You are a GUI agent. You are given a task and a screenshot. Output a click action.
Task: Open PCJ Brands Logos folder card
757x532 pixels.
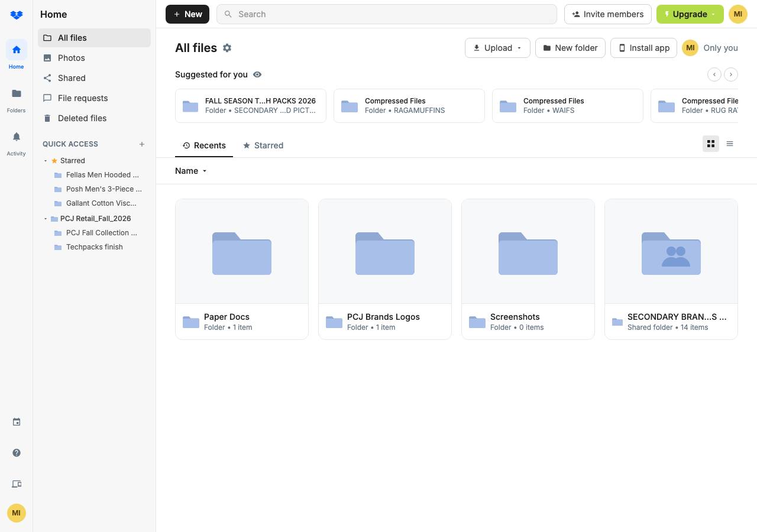click(385, 269)
